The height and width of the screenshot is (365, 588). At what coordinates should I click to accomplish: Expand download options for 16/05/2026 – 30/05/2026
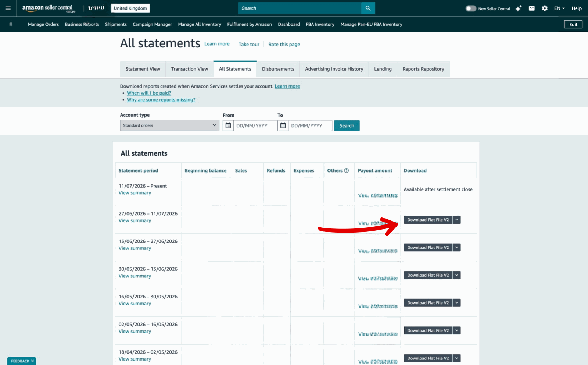click(457, 302)
